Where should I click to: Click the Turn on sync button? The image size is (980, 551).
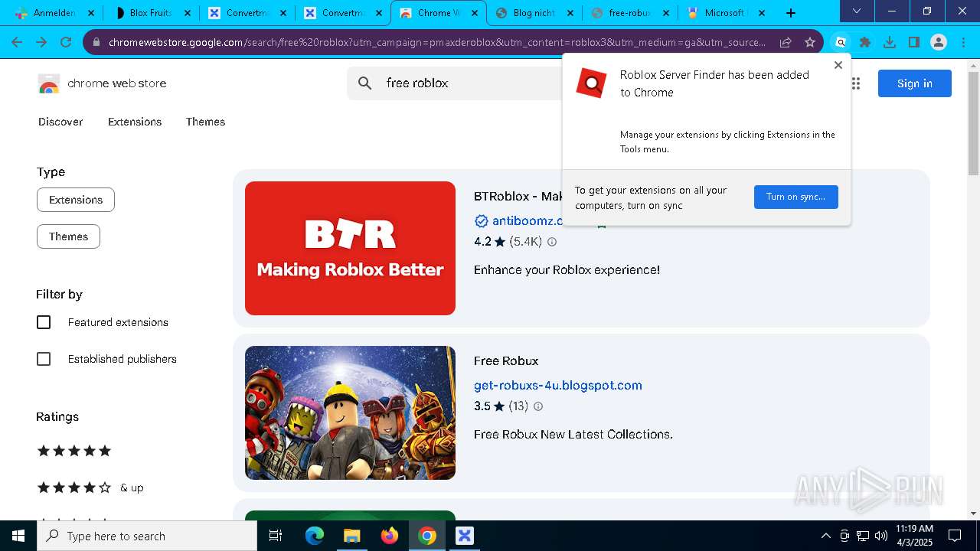796,197
